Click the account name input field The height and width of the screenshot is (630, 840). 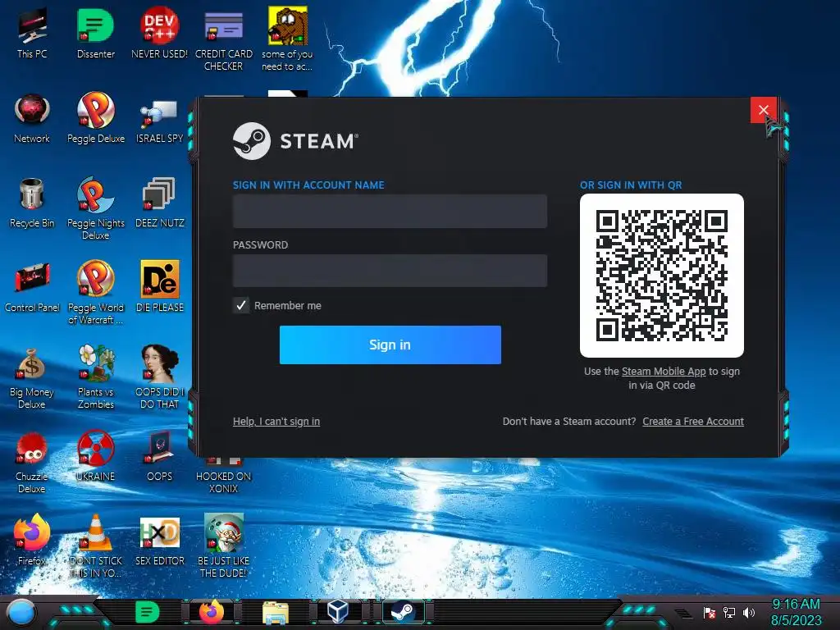click(x=390, y=211)
